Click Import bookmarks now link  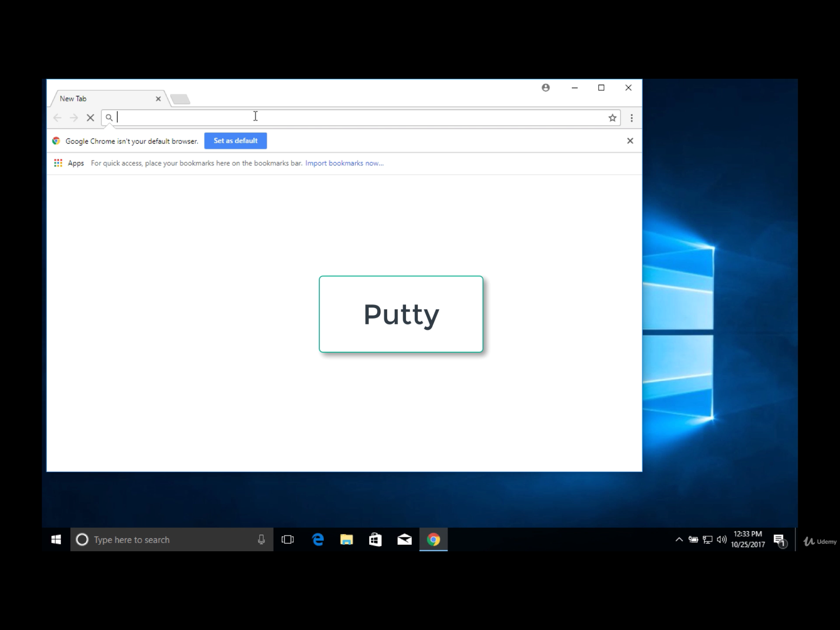345,163
